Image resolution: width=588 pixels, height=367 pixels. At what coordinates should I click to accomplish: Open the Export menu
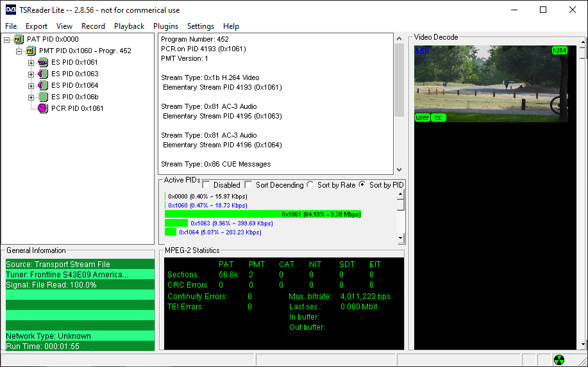pos(37,26)
